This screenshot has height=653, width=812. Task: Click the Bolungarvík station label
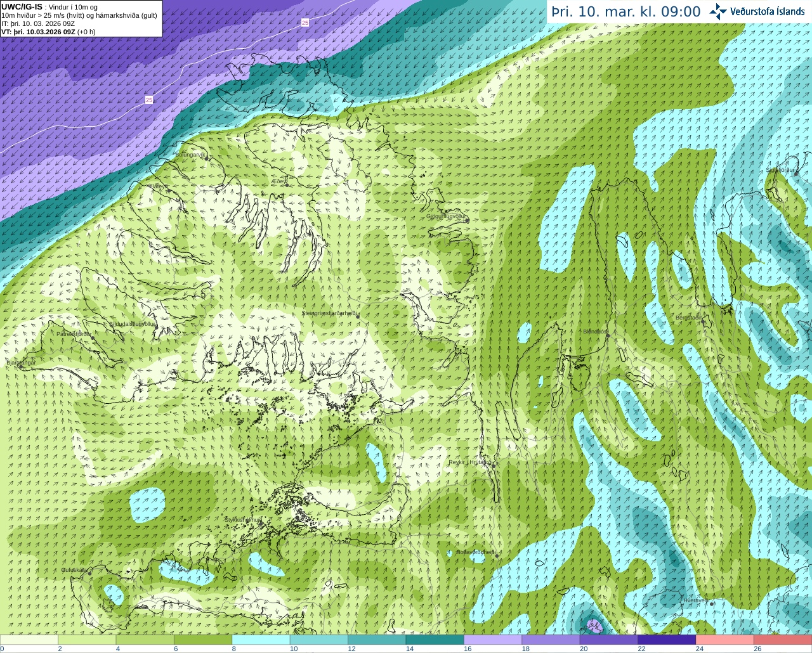[x=190, y=155]
